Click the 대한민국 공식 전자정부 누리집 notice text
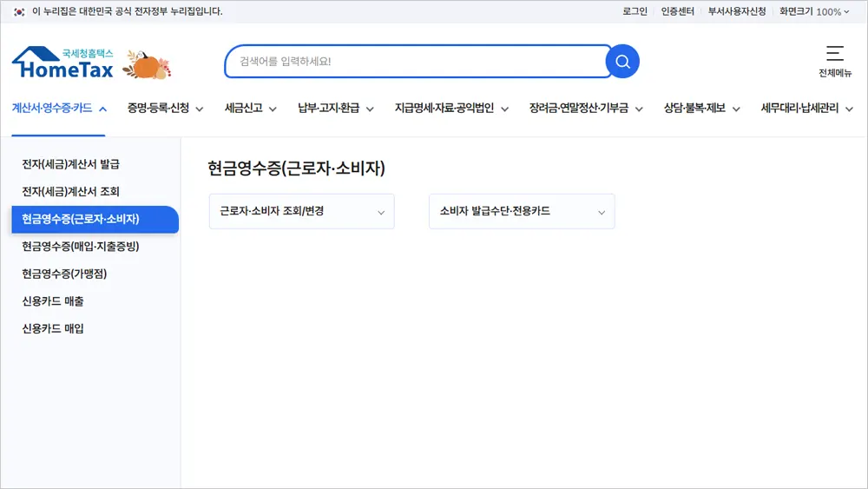The width and height of the screenshot is (868, 489). [x=128, y=11]
